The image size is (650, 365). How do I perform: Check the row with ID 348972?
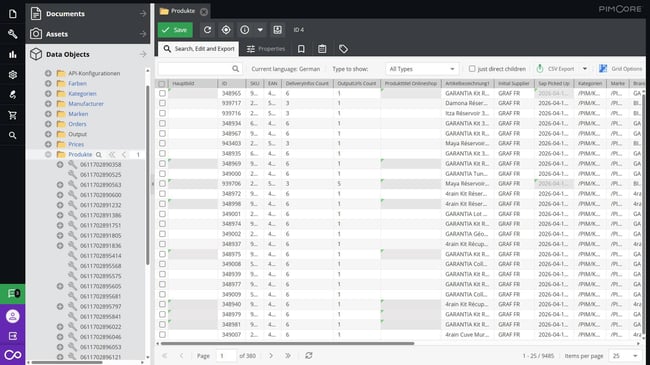point(162,194)
